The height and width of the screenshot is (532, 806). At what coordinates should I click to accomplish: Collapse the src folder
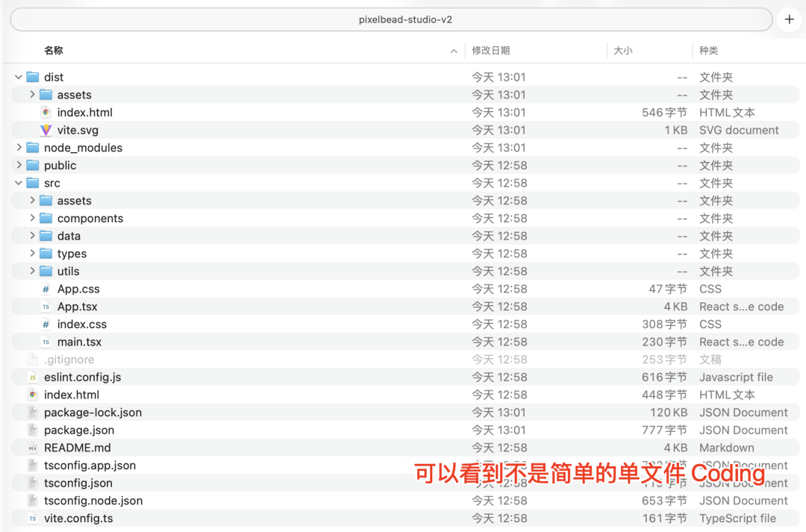pos(19,183)
